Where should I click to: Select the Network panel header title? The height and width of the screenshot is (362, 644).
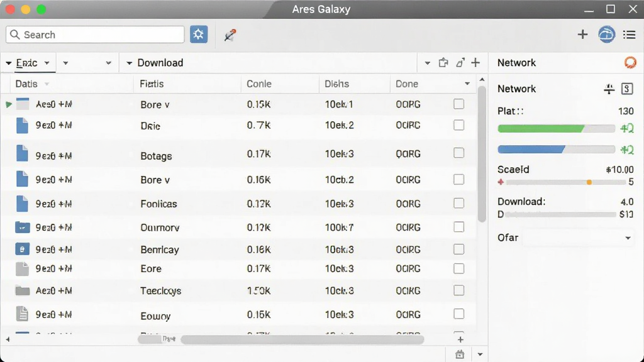click(x=516, y=63)
